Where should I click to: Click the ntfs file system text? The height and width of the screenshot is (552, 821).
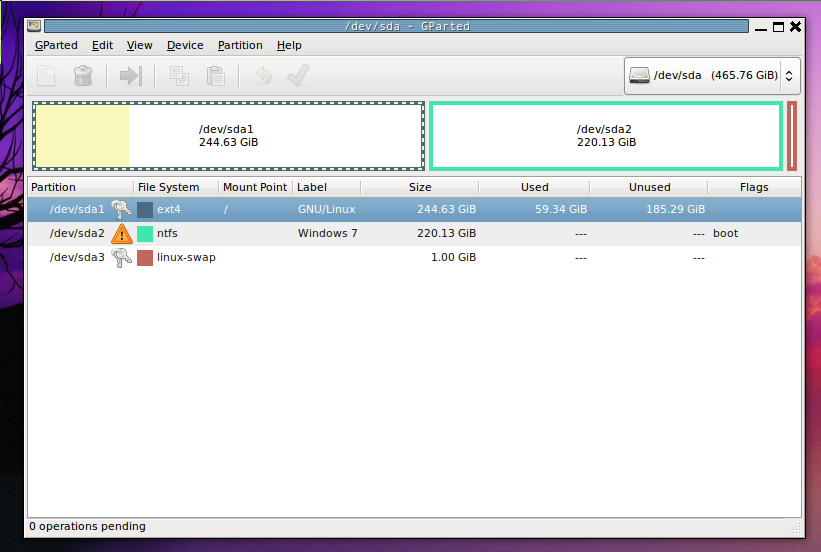(167, 234)
